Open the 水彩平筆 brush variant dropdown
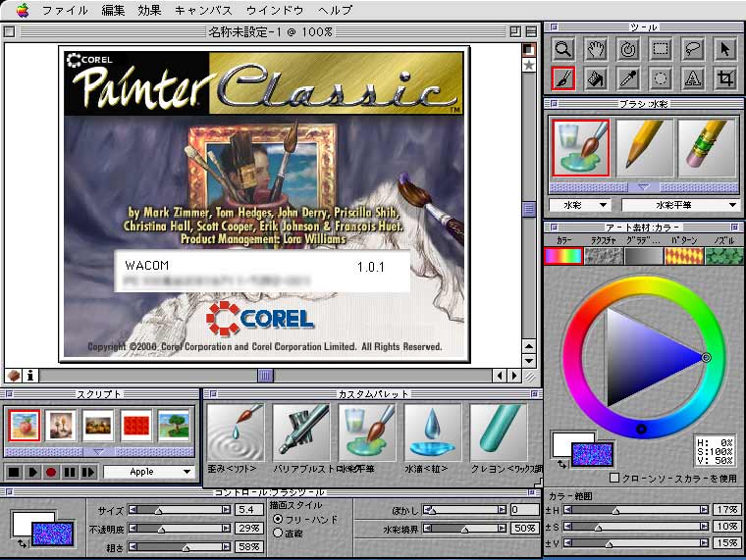Screen dimensions: 746x560 (x=680, y=205)
